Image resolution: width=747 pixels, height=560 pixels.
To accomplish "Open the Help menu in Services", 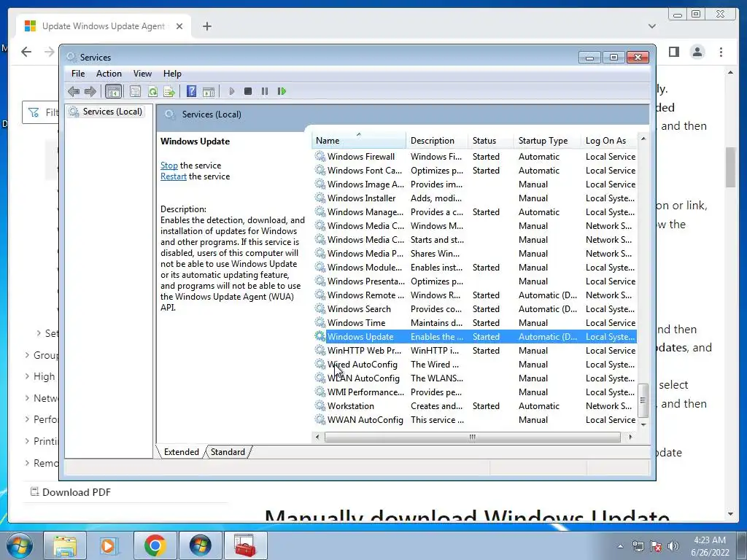I will click(172, 74).
